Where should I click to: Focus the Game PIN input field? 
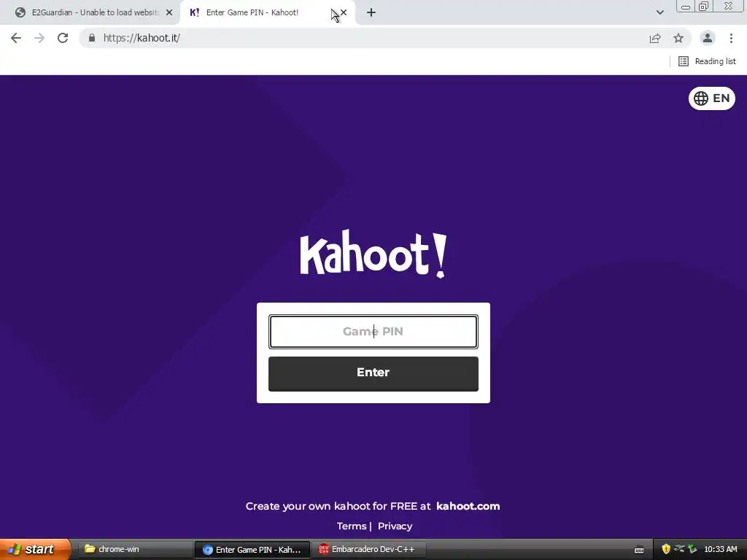(x=373, y=332)
